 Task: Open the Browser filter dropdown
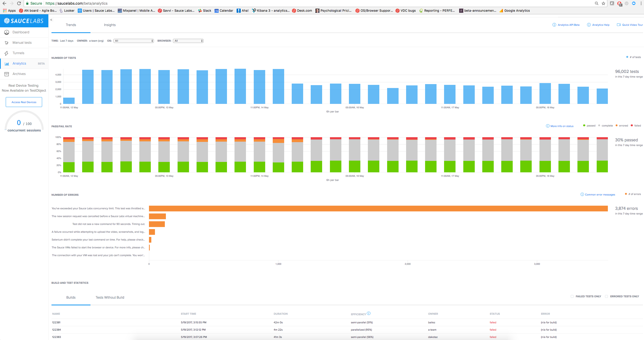coord(188,41)
